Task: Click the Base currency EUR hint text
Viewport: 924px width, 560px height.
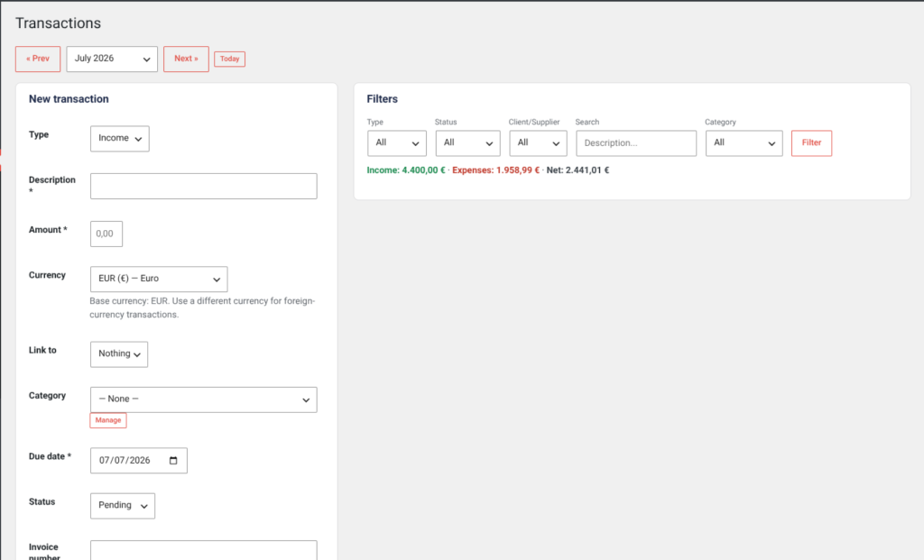Action: tap(202, 308)
